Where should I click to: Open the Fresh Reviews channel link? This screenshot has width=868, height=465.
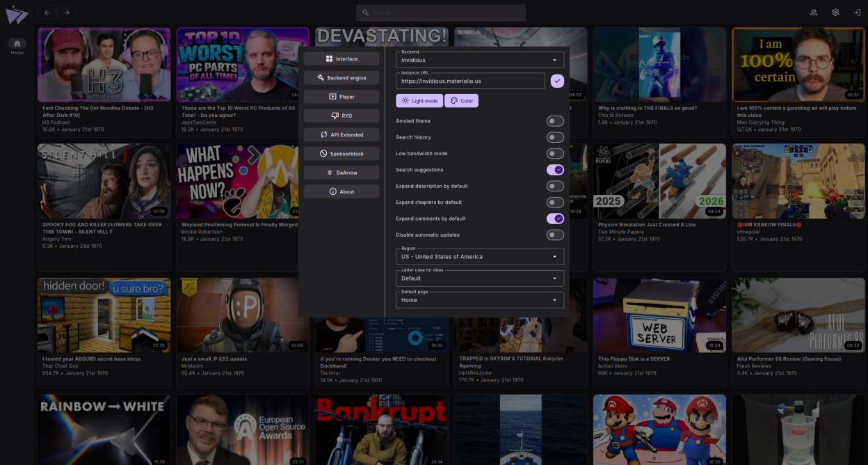coord(754,366)
